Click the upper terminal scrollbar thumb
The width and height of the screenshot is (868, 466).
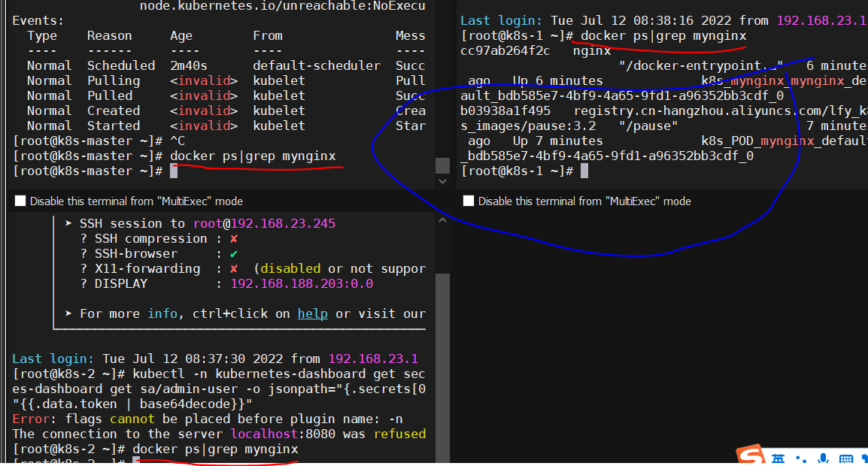click(442, 164)
